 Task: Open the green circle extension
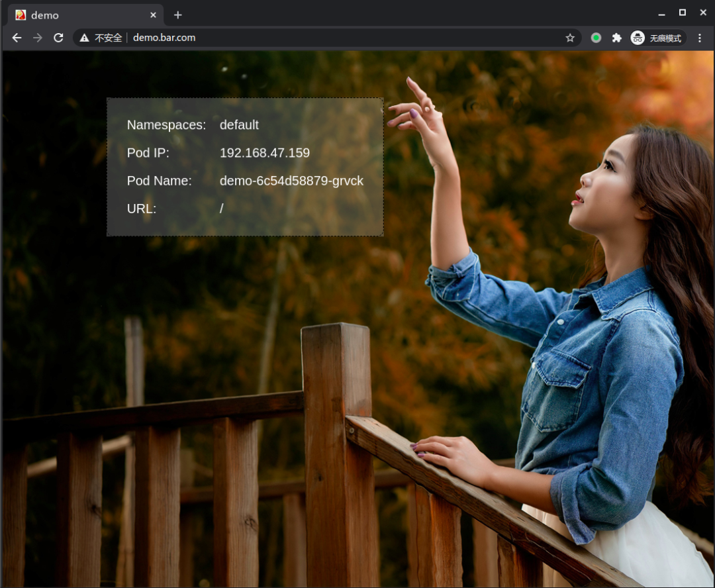pyautogui.click(x=596, y=38)
